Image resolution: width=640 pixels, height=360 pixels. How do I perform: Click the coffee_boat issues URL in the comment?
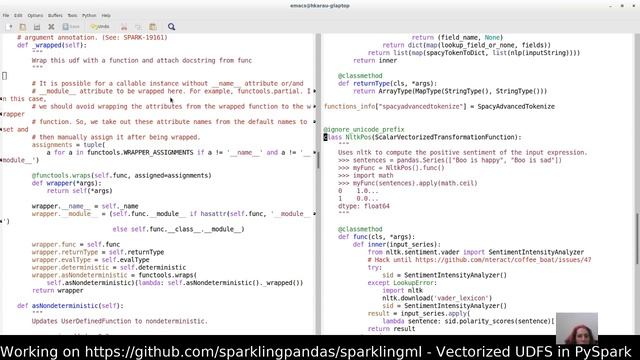point(503,260)
